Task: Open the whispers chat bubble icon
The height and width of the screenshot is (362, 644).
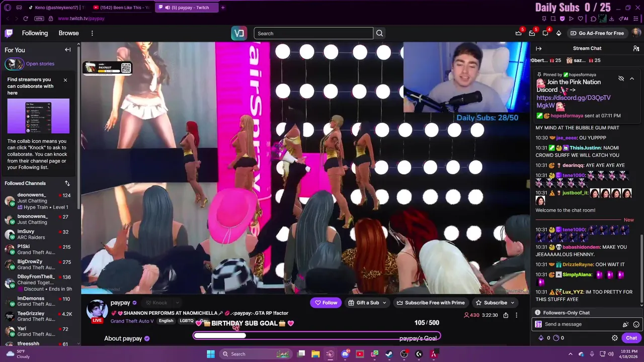Action: tap(545, 33)
